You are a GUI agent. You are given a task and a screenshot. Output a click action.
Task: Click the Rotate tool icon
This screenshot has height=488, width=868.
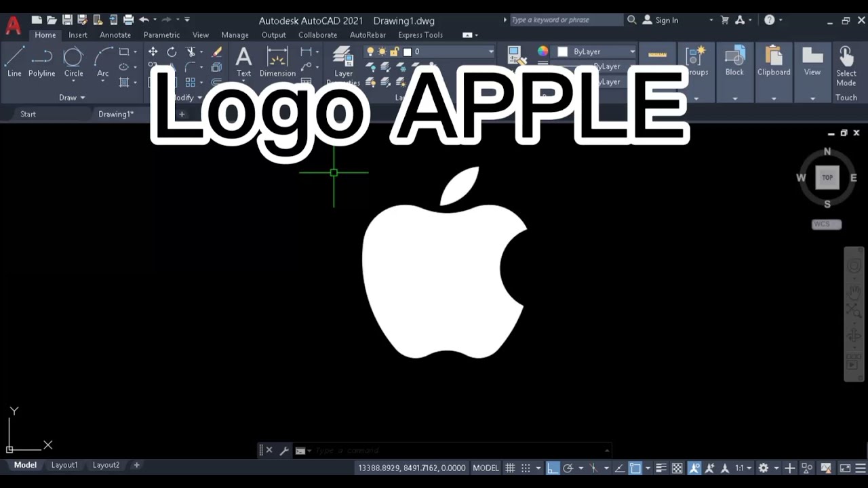pos(172,52)
